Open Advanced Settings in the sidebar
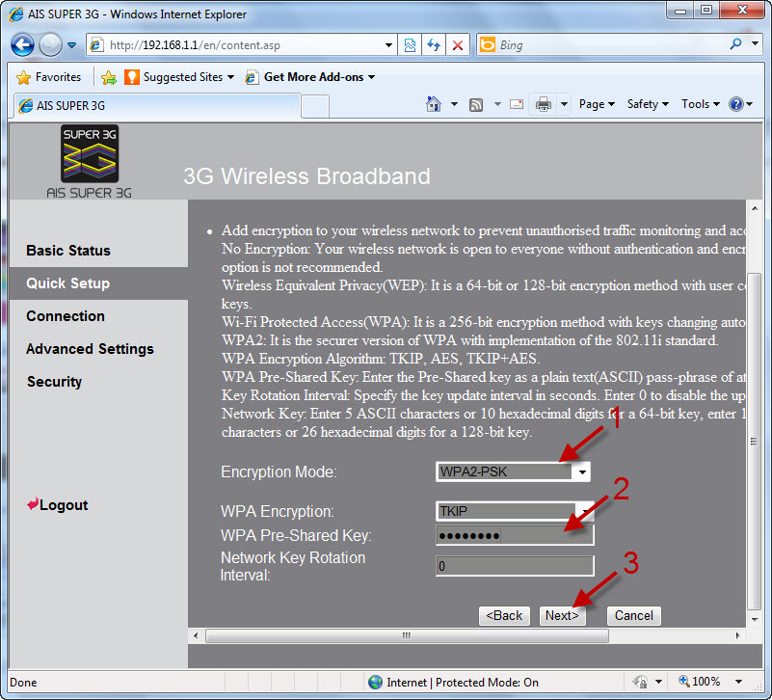The width and height of the screenshot is (772, 700). coord(90,349)
